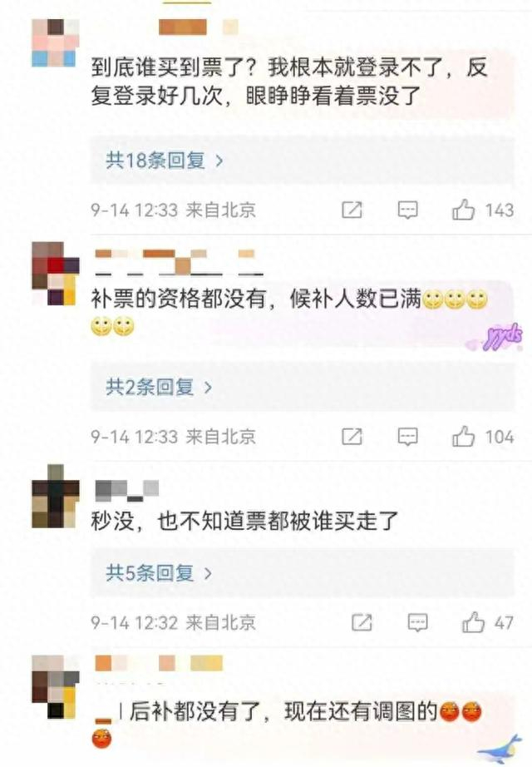Open avatar of the 候补人数已满 commenter
This screenshot has width=532, height=767.
(x=55, y=274)
